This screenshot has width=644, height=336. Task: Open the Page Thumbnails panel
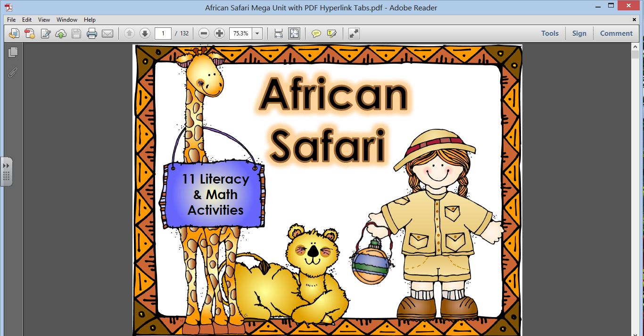pos(13,53)
